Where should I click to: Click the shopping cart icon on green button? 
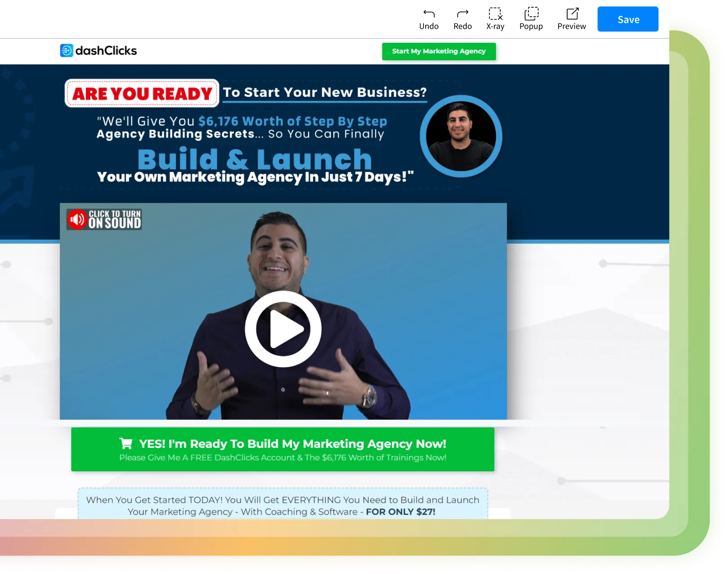(x=126, y=444)
